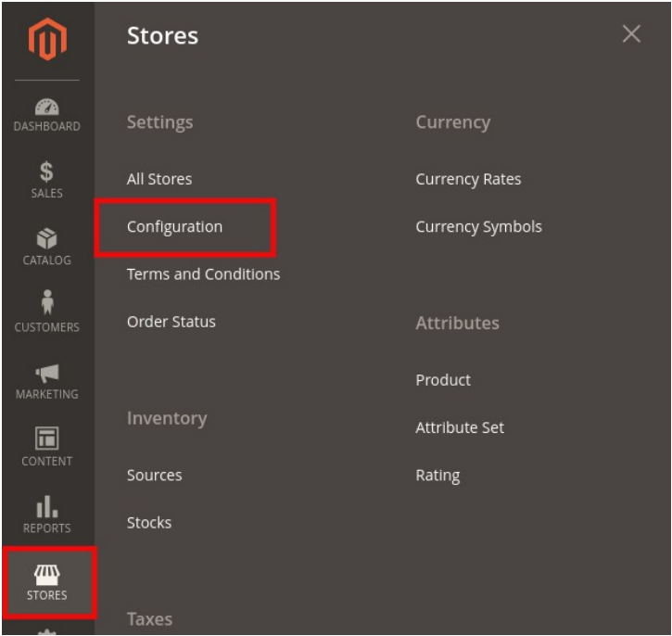This screenshot has width=672, height=636.
Task: Open the Catalog box icon
Action: tap(47, 240)
